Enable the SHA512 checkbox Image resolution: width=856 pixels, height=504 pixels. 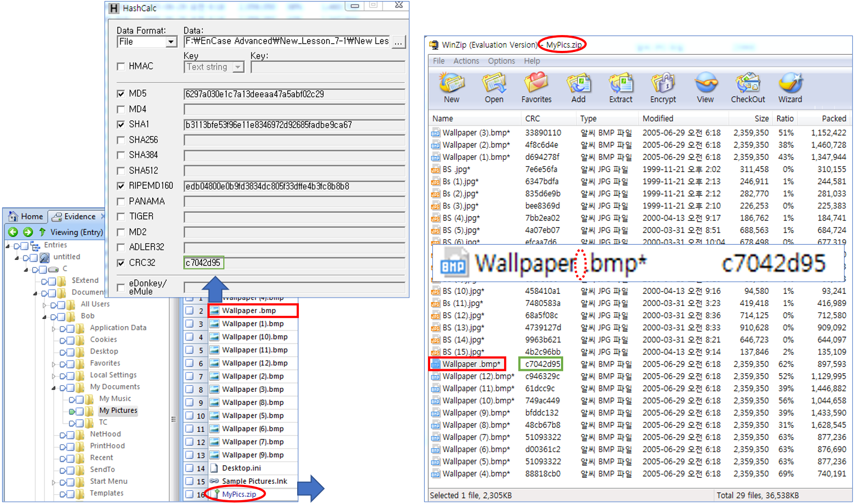120,171
